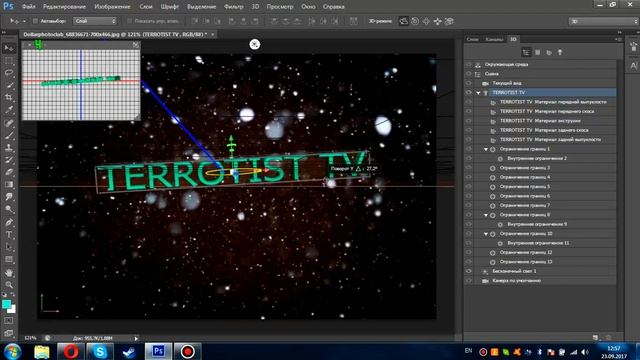The width and height of the screenshot is (640, 360).
Task: Toggle visibility of Окружающая среда
Action: (469, 64)
